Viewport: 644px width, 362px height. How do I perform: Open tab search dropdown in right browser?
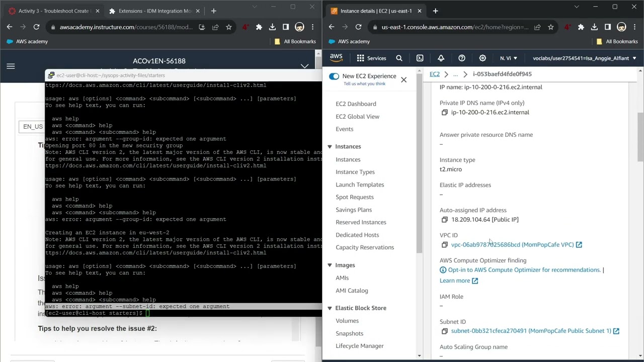[577, 7]
